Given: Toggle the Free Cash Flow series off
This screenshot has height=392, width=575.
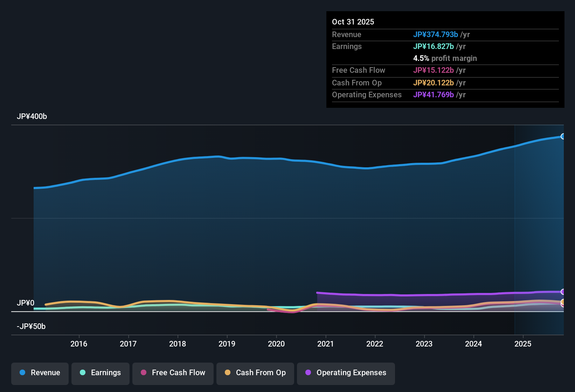Looking at the screenshot, I should (173, 373).
